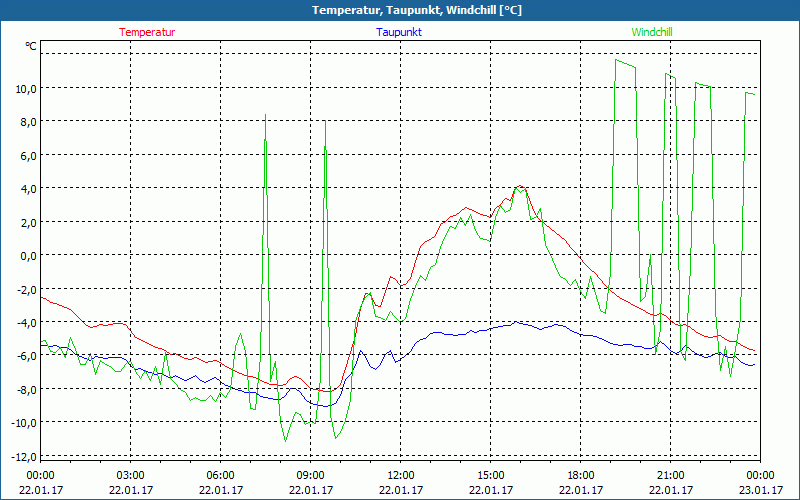Click the blue Taupunkt legend label
This screenshot has width=800, height=500.
(399, 32)
